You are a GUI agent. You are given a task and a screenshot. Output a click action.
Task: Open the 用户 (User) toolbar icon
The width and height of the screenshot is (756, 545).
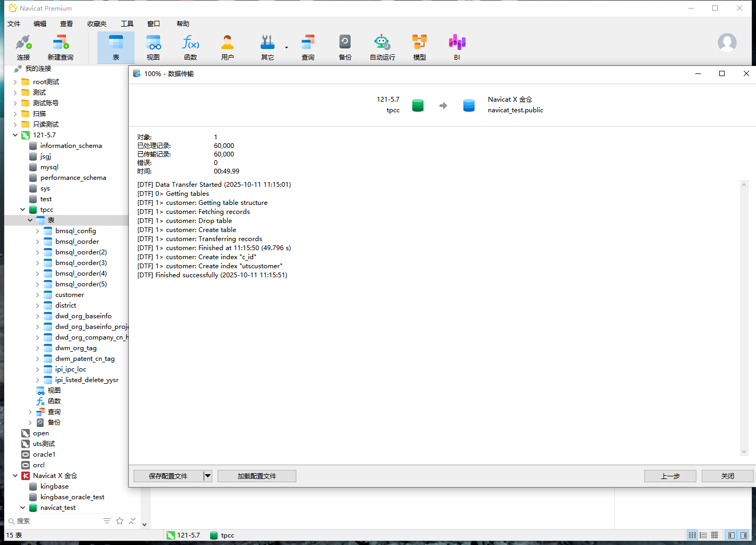point(228,47)
